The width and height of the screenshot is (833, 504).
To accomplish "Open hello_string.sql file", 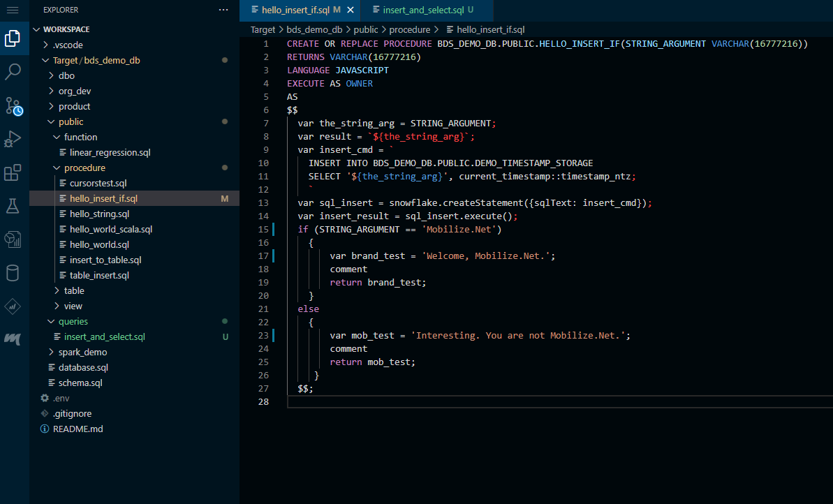I will point(134,214).
